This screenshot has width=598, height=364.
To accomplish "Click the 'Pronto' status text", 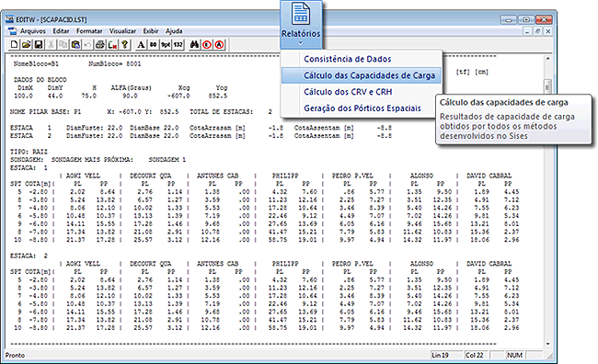I will (15, 355).
